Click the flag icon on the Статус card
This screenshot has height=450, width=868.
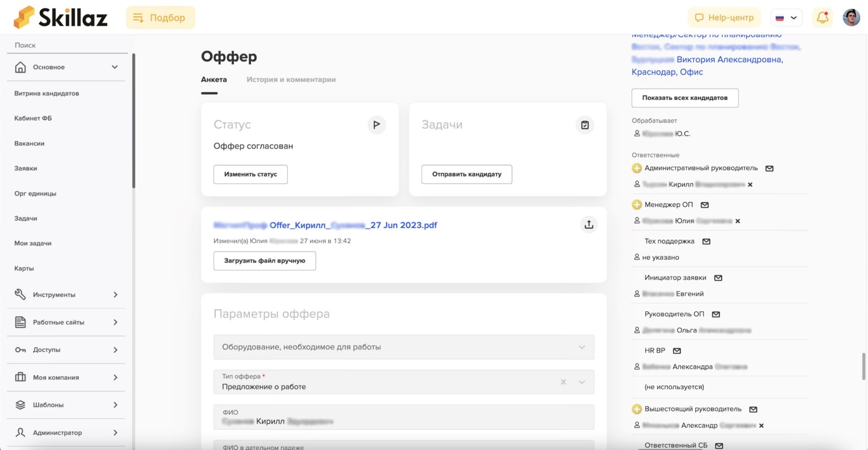(377, 124)
